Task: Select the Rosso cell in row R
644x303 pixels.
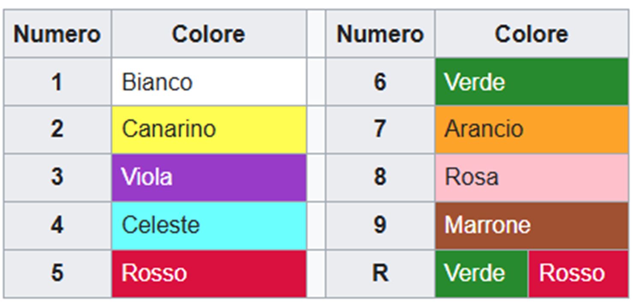Action: tap(578, 273)
